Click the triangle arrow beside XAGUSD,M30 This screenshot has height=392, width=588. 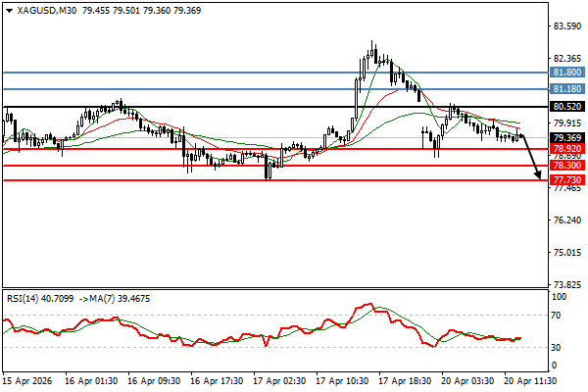(8, 10)
